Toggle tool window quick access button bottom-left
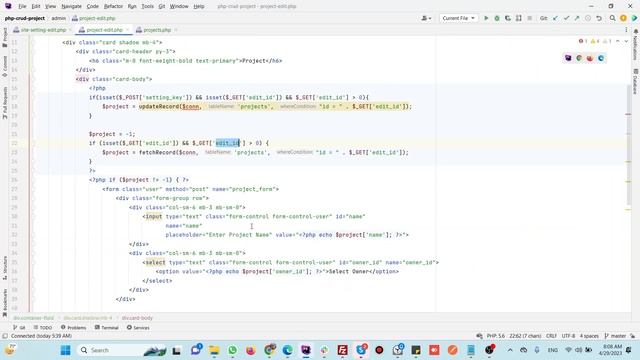The height and width of the screenshot is (360, 640). click(4, 336)
